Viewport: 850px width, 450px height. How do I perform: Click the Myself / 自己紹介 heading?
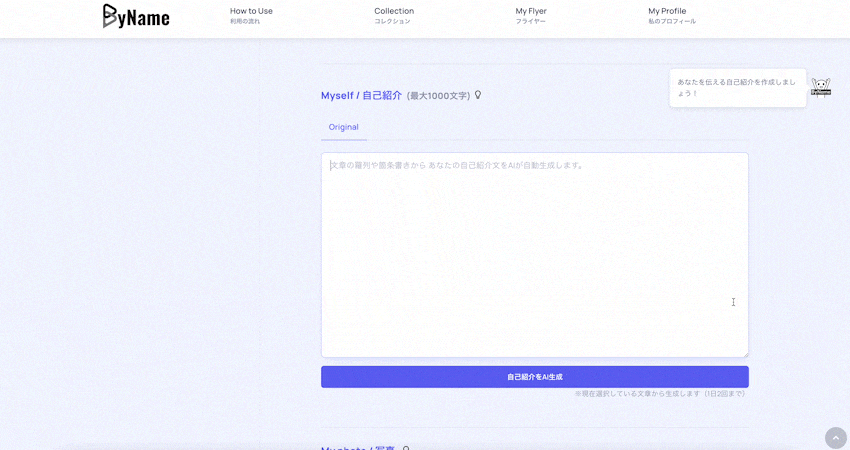point(361,96)
